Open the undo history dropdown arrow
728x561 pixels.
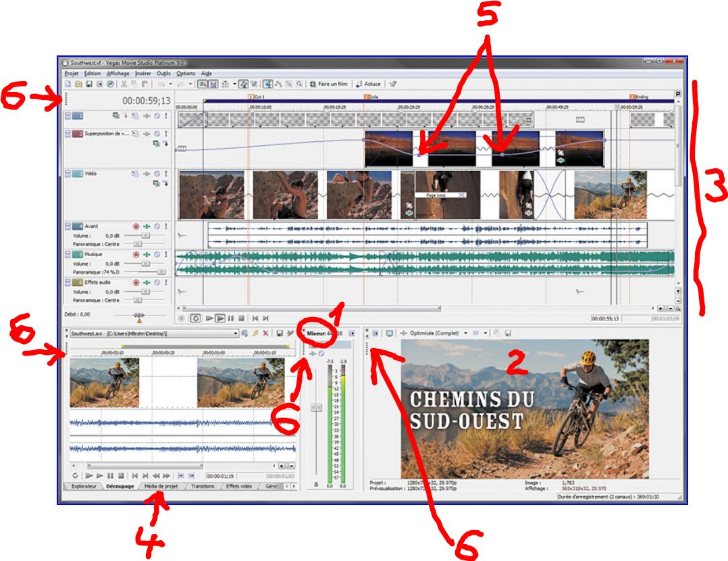point(170,84)
